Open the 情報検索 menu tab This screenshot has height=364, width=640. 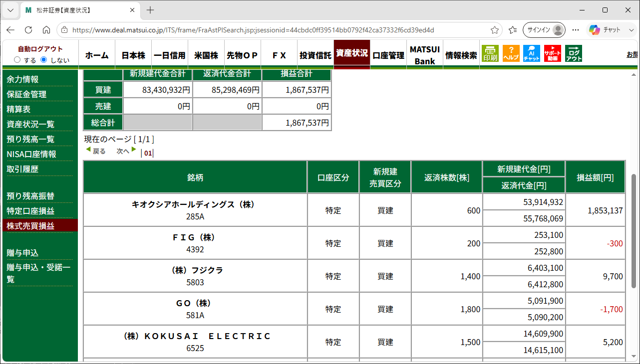(x=461, y=55)
